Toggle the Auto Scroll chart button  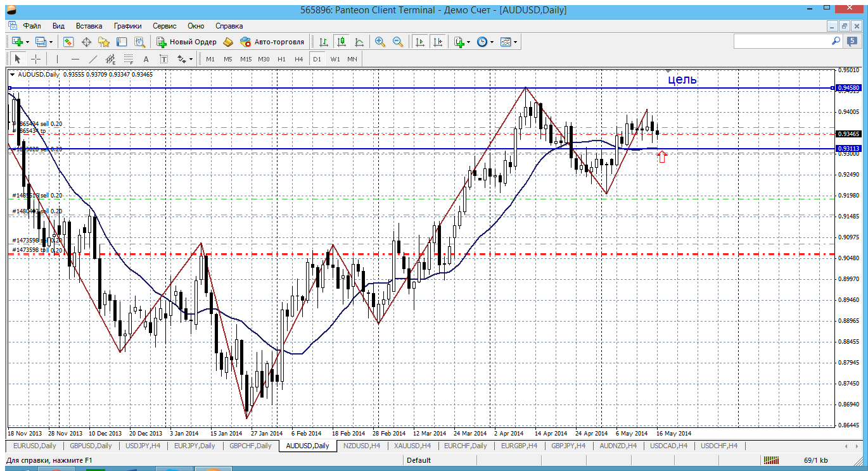(419, 42)
